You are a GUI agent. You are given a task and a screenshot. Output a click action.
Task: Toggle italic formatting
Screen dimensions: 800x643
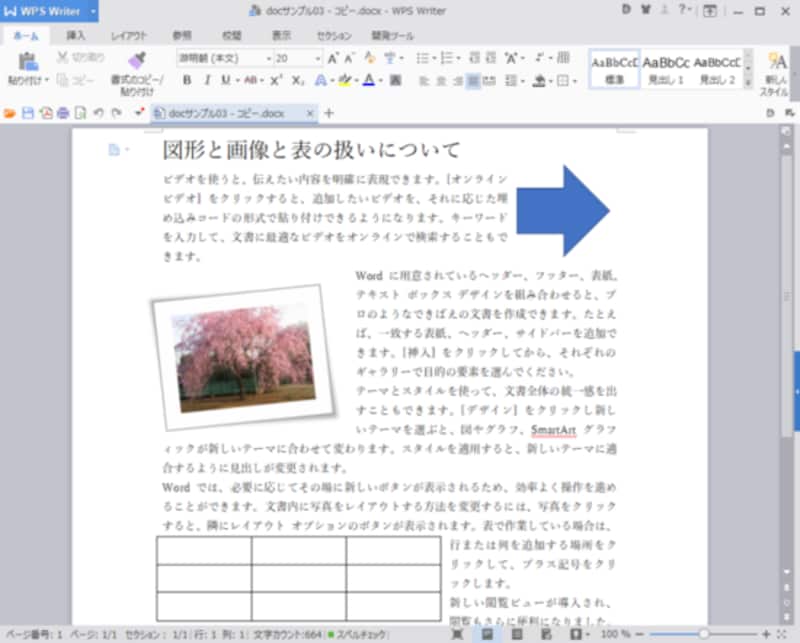207,78
